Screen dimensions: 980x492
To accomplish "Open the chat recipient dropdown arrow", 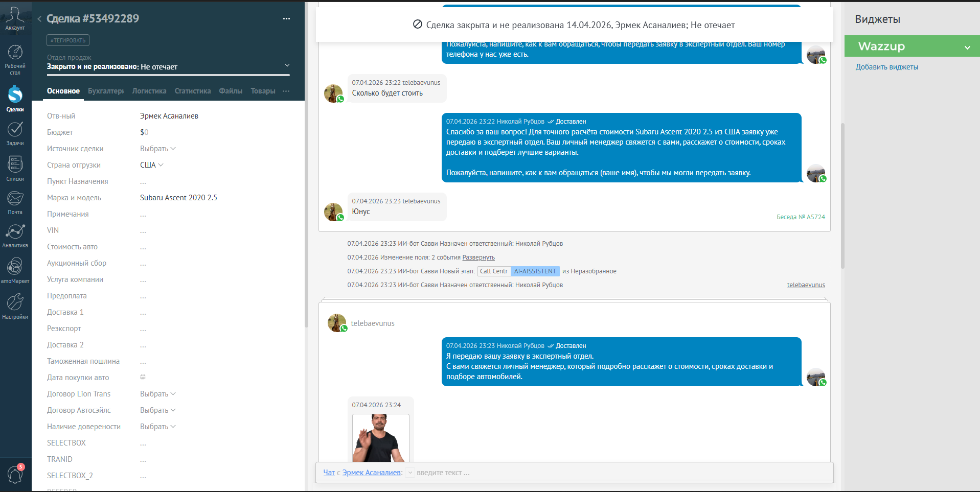I will [x=410, y=473].
